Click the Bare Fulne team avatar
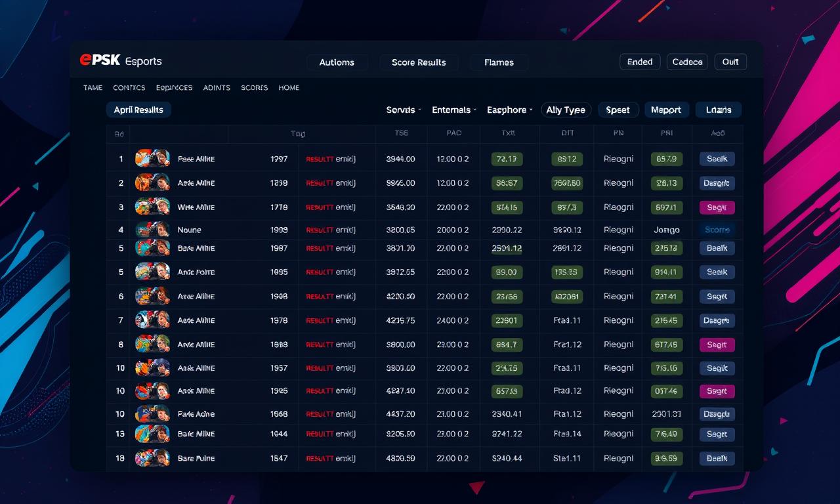Image resolution: width=840 pixels, height=504 pixels. point(152,458)
